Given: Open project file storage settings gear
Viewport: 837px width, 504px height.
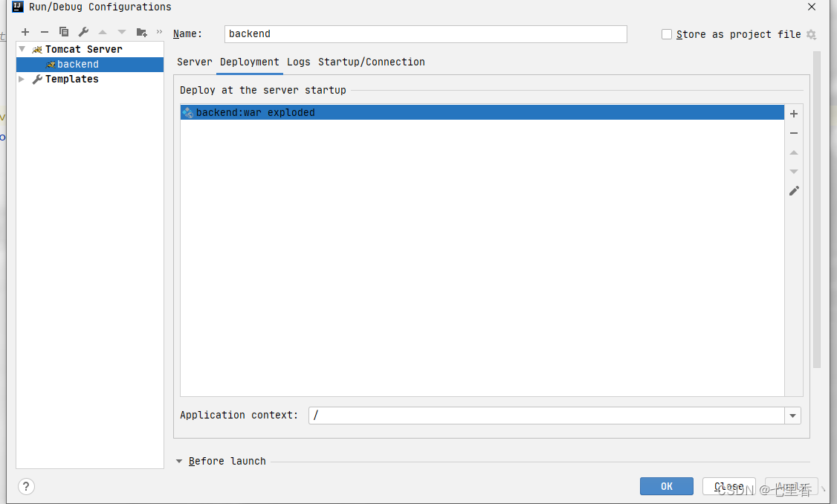Looking at the screenshot, I should coord(812,35).
